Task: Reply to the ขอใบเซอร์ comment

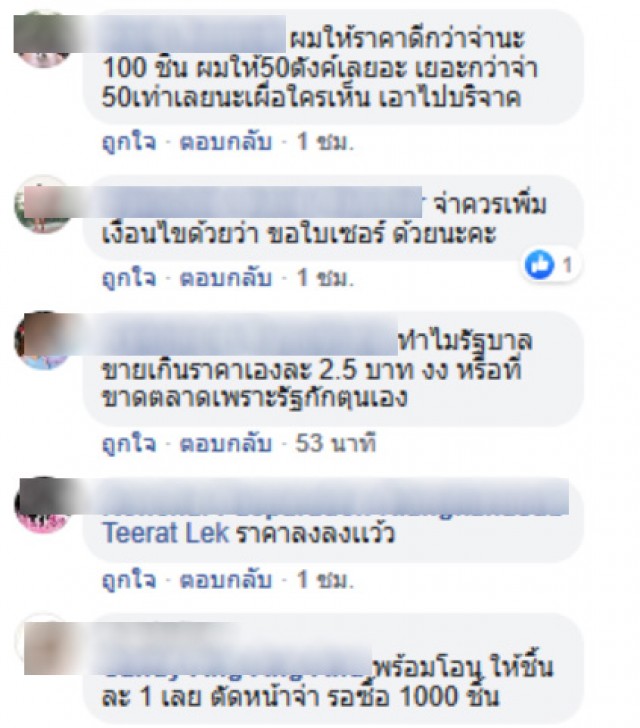Action: (x=226, y=279)
